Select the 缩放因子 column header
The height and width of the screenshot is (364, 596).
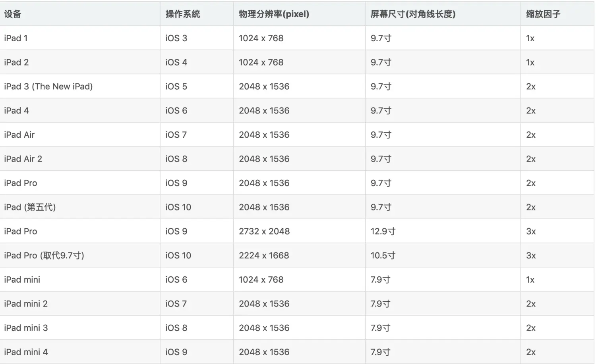(x=543, y=14)
